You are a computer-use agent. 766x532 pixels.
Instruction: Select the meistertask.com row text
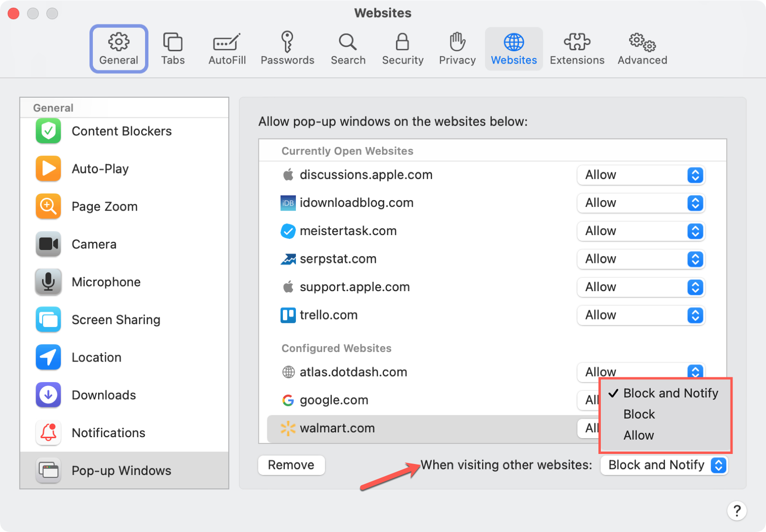[348, 231]
